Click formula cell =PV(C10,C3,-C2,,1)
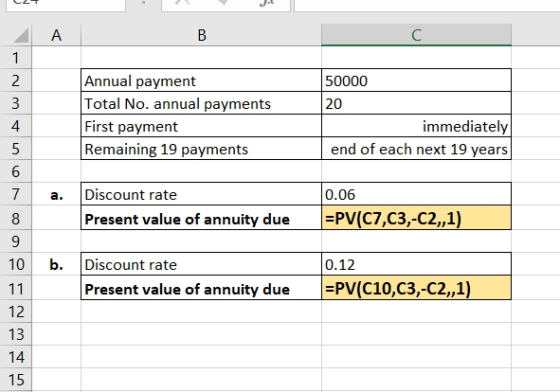This screenshot has width=560, height=392. point(416,288)
